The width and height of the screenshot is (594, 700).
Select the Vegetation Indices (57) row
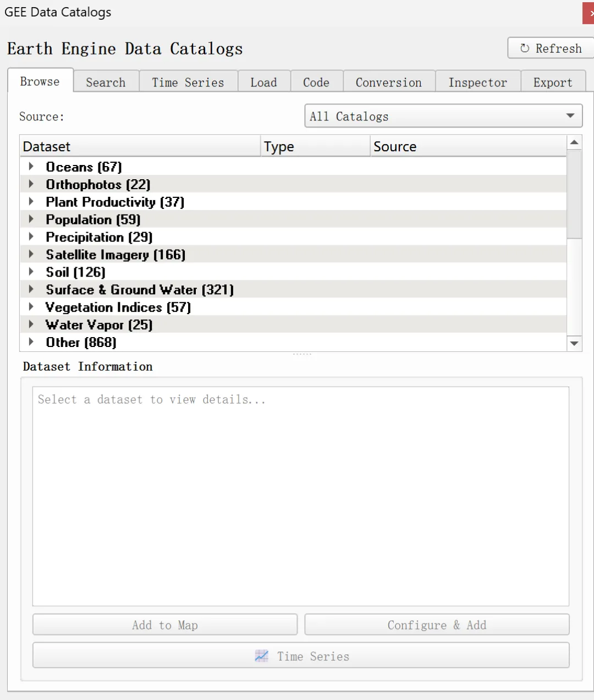pyautogui.click(x=293, y=307)
